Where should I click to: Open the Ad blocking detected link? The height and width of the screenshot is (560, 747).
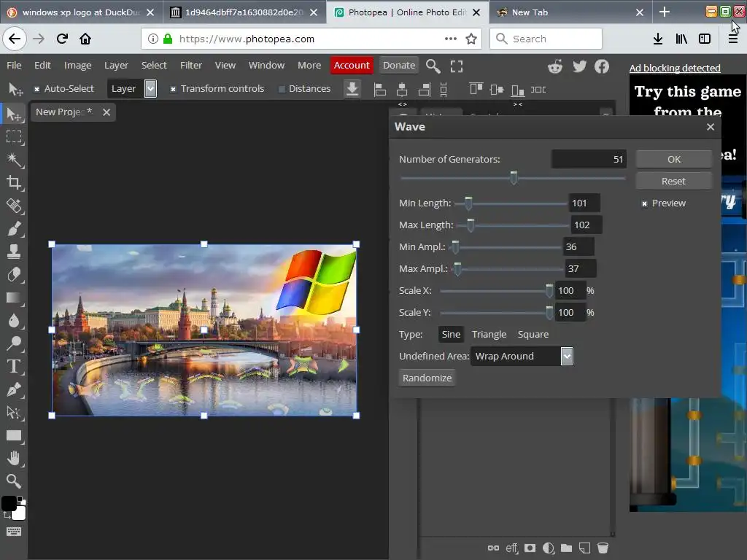(x=675, y=68)
